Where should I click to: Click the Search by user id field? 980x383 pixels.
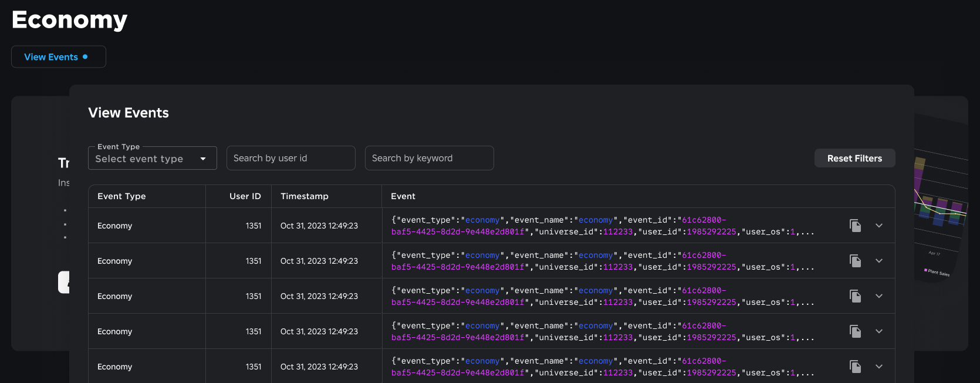pos(291,158)
